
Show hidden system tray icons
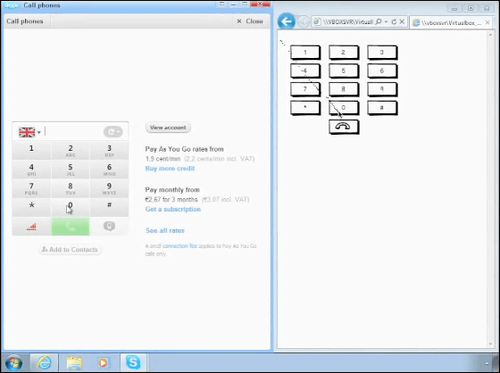point(487,363)
